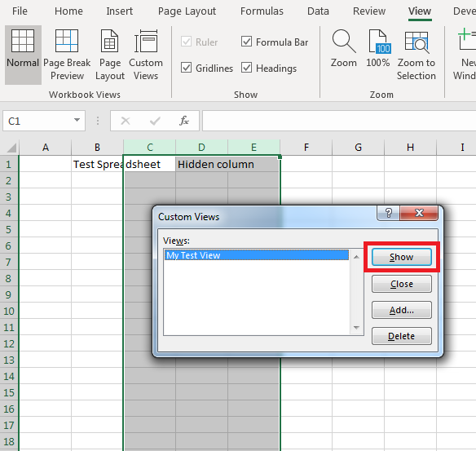This screenshot has width=476, height=451.
Task: Click the Show button in dialog
Action: pyautogui.click(x=402, y=257)
